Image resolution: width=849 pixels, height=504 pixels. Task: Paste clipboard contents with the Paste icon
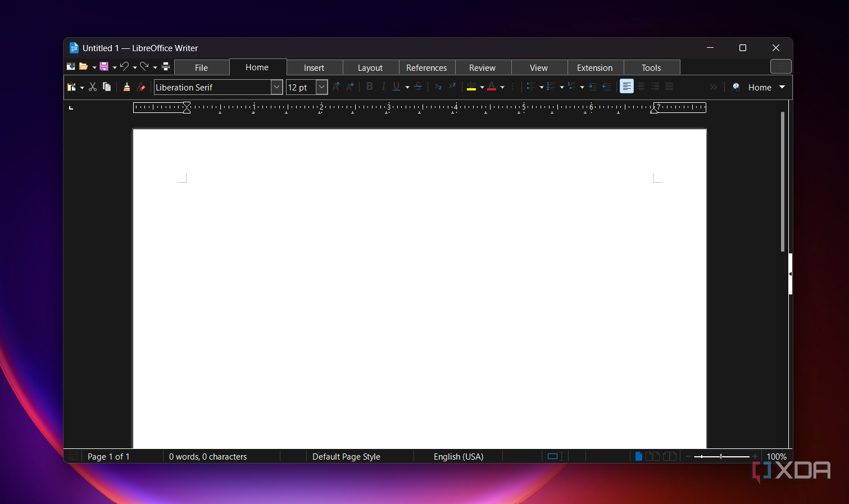point(71,87)
